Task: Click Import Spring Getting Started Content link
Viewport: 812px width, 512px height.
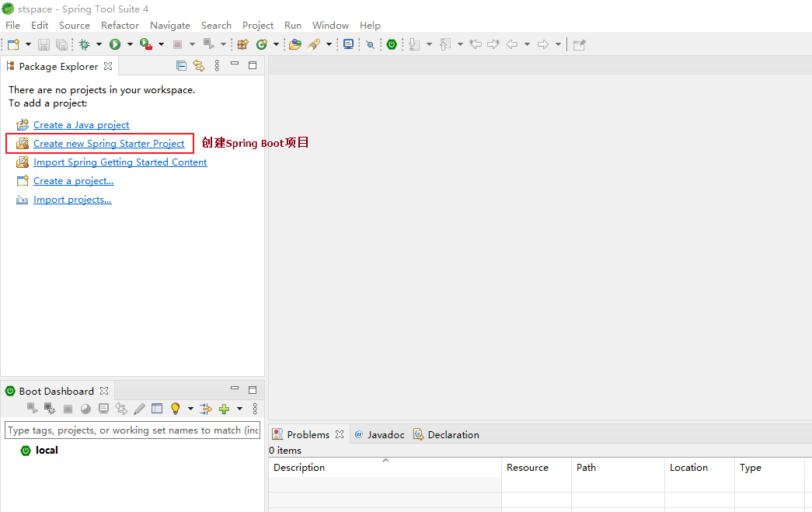Action: click(x=120, y=162)
